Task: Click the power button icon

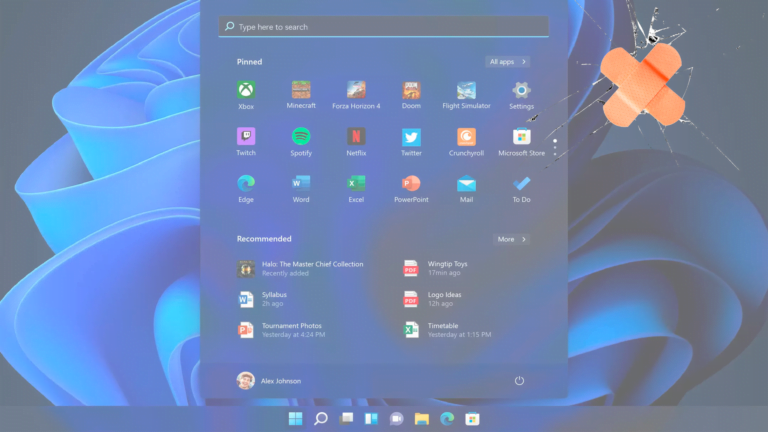Action: pos(519,381)
